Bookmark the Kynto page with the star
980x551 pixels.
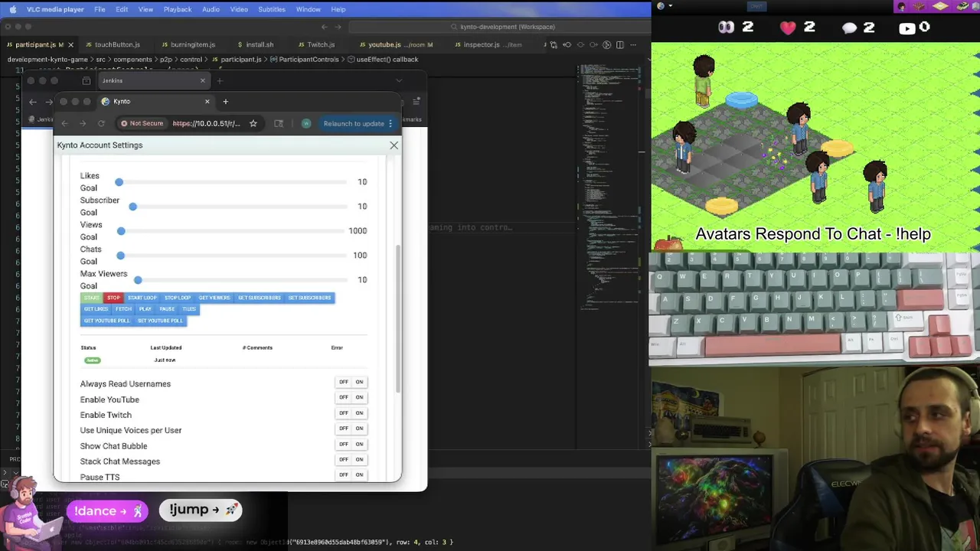click(x=253, y=123)
